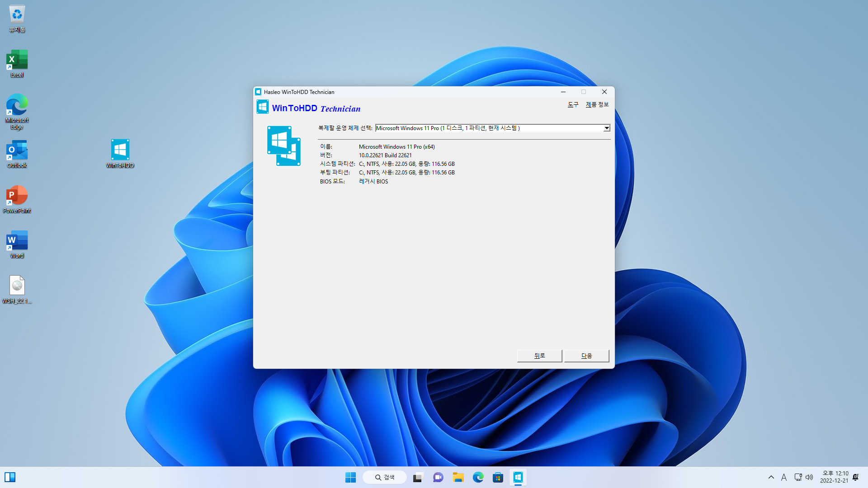Open the Windows Start menu

click(350, 477)
